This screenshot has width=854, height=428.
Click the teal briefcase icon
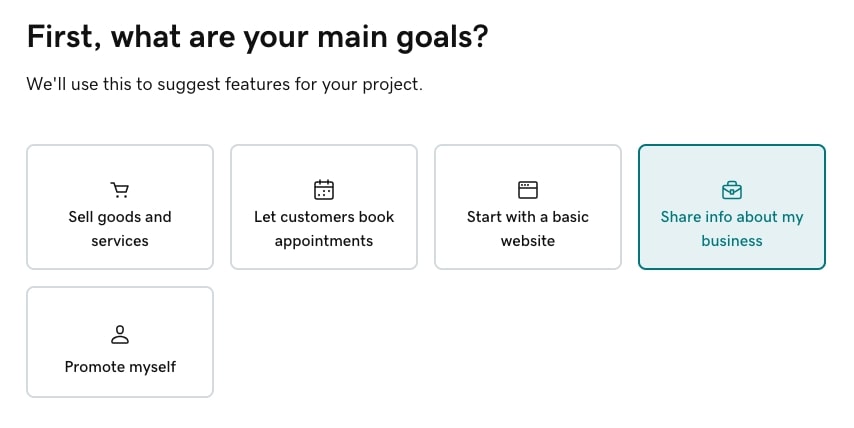click(732, 190)
